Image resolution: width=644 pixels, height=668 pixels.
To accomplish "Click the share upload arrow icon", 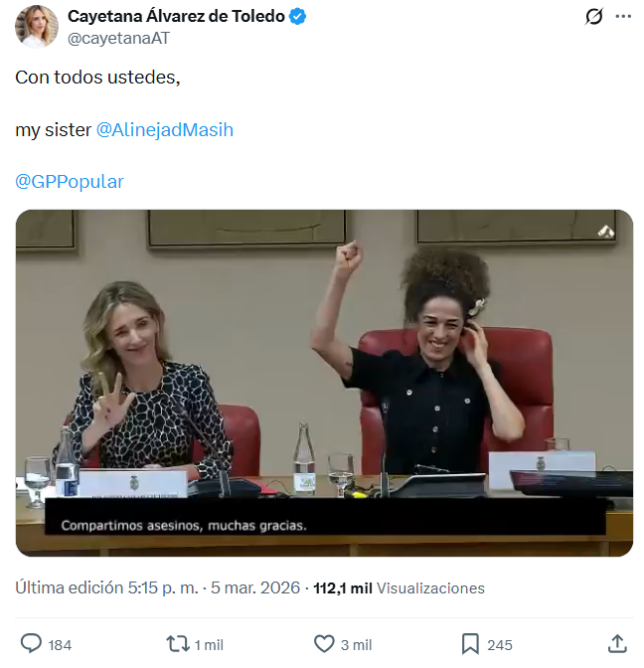I will pos(617,644).
